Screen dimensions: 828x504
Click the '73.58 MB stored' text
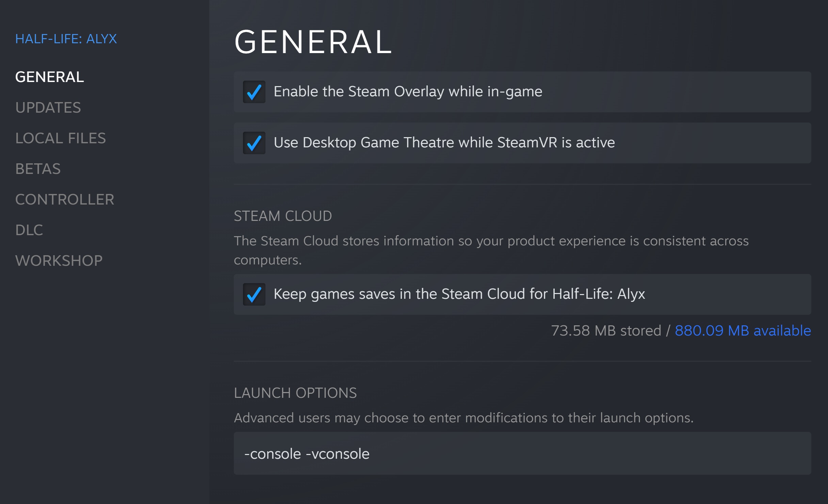606,330
